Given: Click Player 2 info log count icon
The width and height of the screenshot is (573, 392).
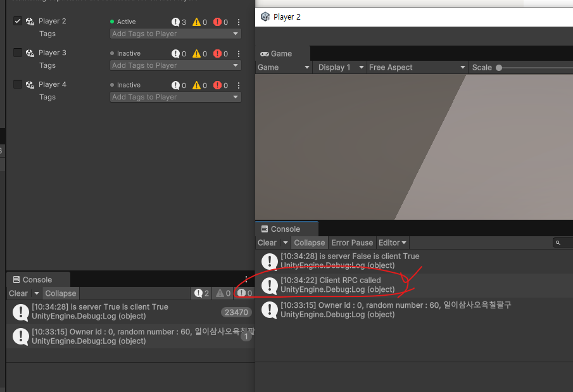Looking at the screenshot, I should [176, 22].
